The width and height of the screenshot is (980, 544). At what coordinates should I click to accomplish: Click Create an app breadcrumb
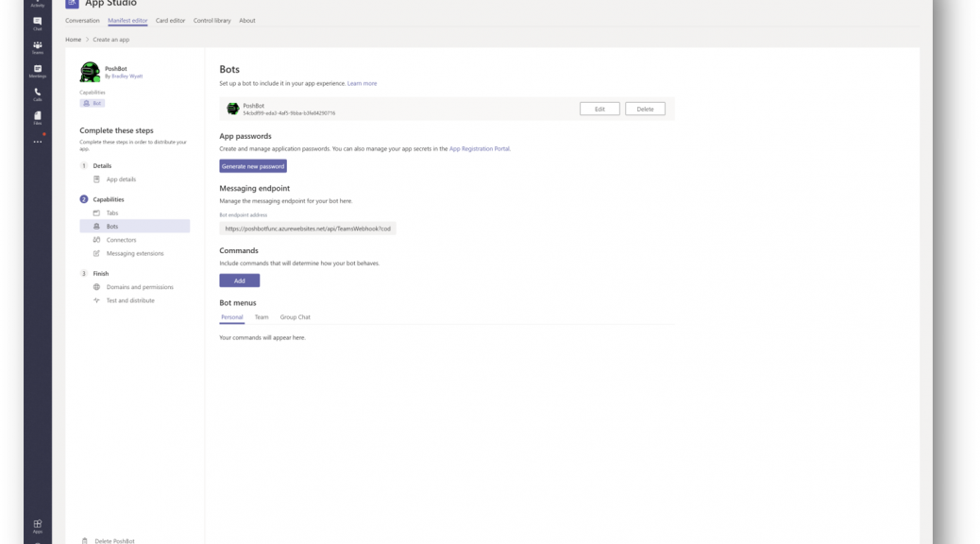(x=111, y=40)
